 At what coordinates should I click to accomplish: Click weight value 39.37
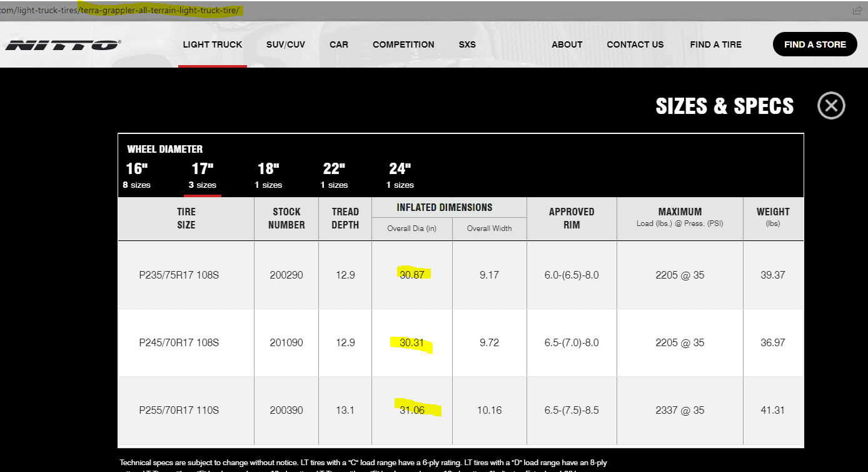click(773, 275)
